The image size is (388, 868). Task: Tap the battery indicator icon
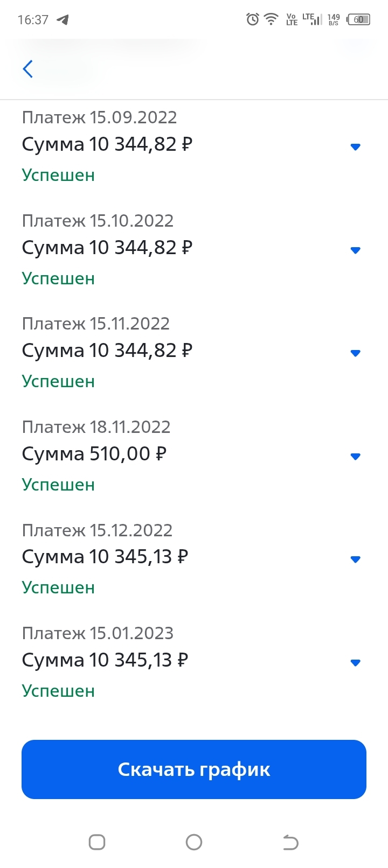(x=359, y=20)
